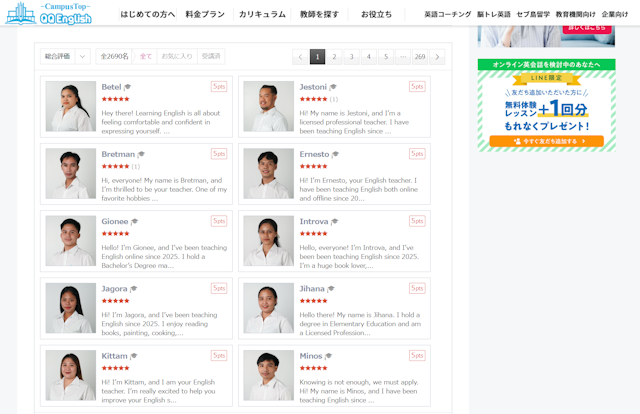Go to page 2
Viewport: 640px width, 414px height.
pos(334,57)
